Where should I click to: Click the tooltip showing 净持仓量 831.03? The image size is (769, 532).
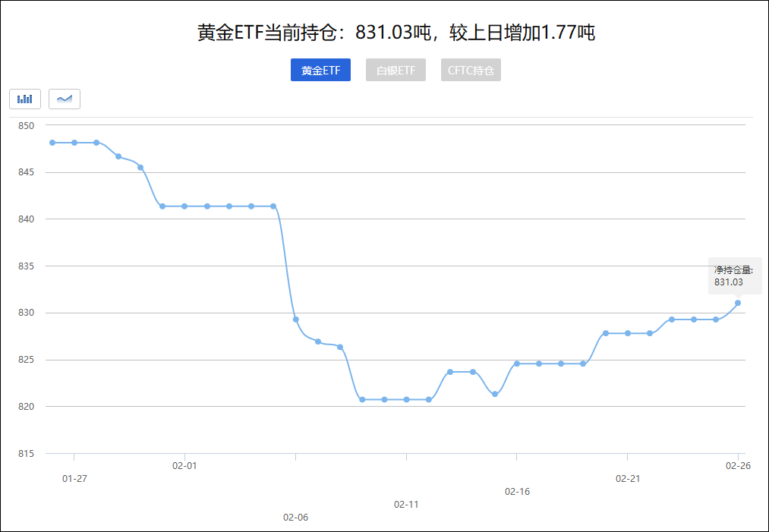coord(733,276)
